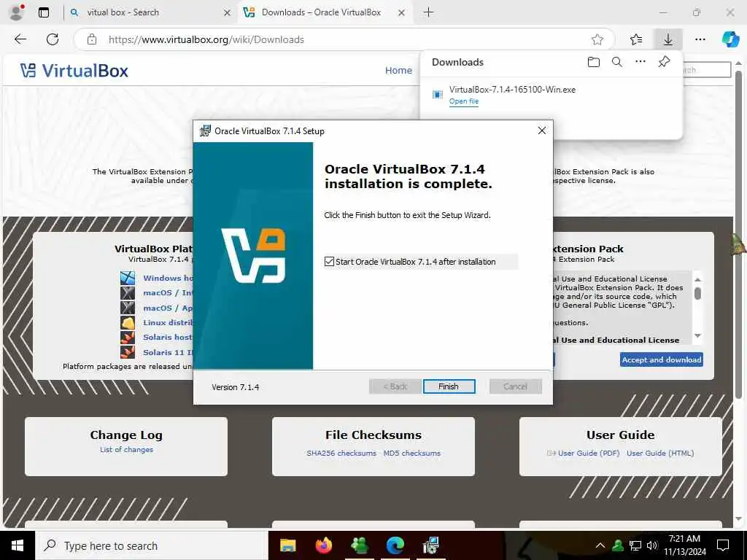Click the Finish button in Setup wizard
747x560 pixels.
[449, 386]
